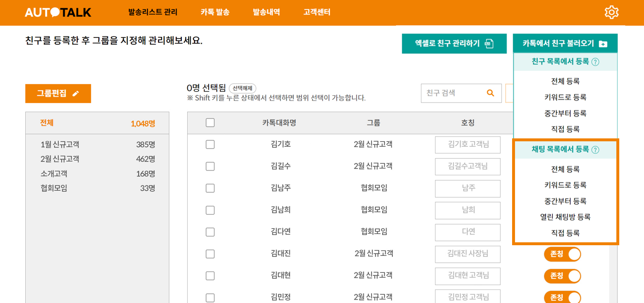644x303 pixels.
Task: Open the 발송리스트 관리 menu
Action: 153,12
